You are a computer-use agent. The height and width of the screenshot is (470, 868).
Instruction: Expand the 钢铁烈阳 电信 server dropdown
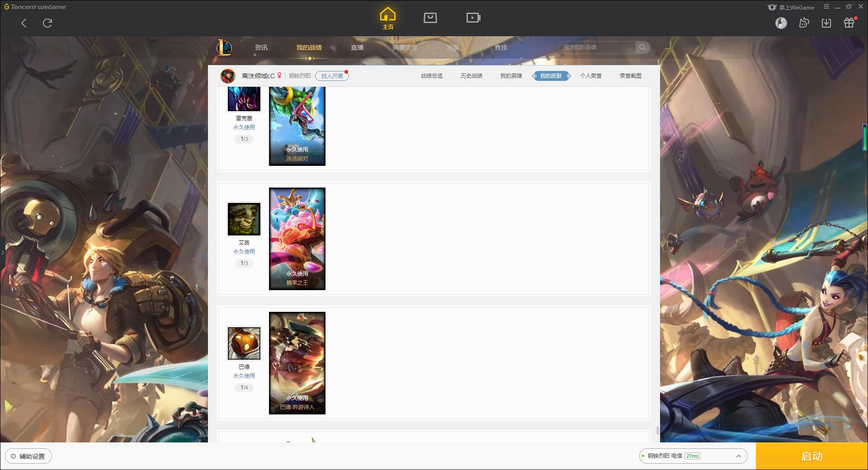tap(693, 456)
